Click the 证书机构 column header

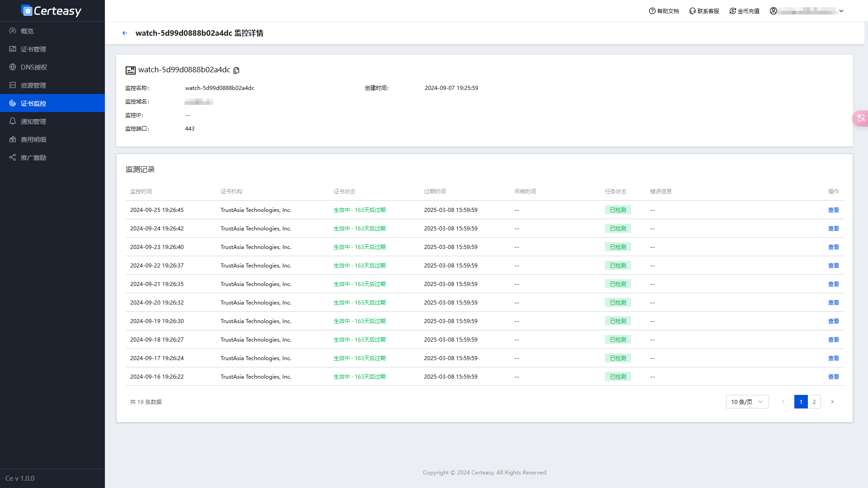tap(231, 192)
